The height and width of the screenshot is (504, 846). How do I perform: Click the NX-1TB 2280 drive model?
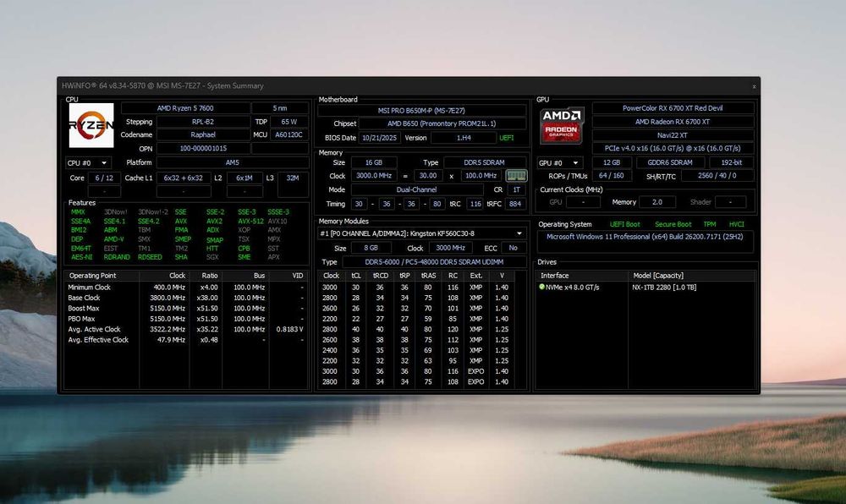click(x=664, y=288)
